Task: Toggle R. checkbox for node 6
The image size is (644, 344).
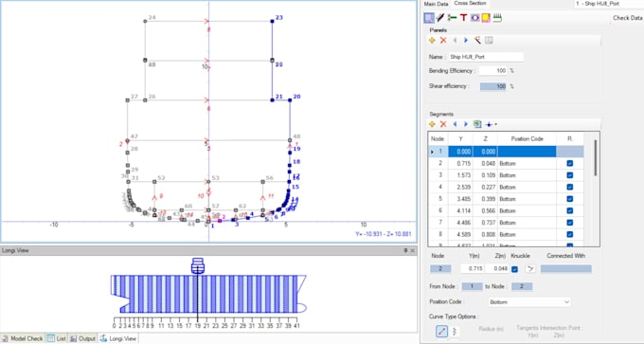Action: coord(570,210)
